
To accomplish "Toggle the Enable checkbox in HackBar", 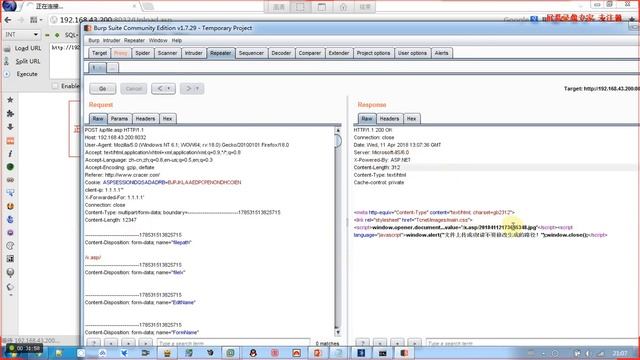I will tap(56, 86).
